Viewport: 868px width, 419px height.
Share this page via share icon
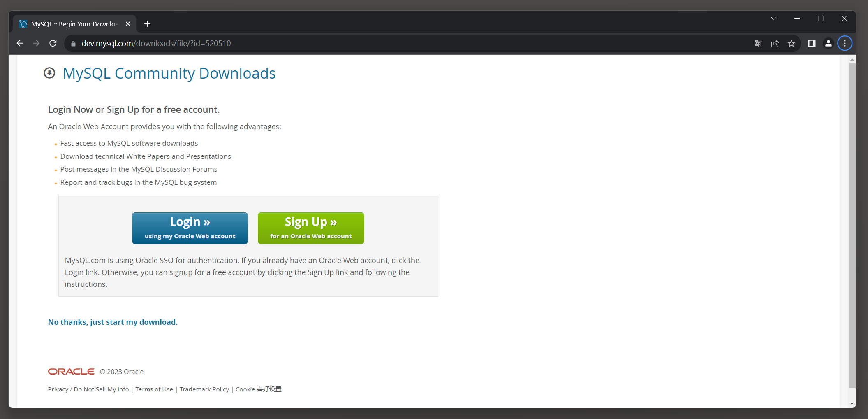pyautogui.click(x=775, y=43)
